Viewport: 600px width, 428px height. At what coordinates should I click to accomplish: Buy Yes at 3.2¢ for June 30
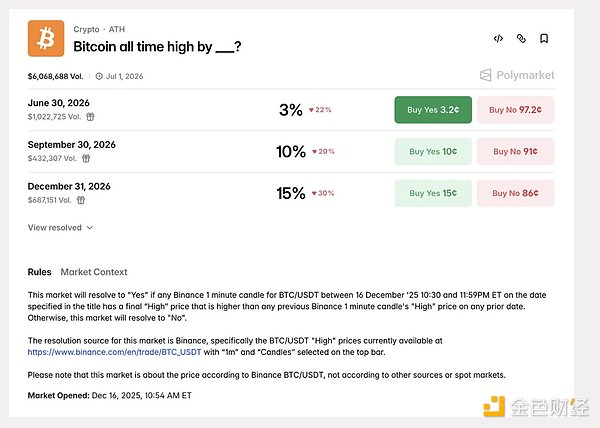[433, 110]
